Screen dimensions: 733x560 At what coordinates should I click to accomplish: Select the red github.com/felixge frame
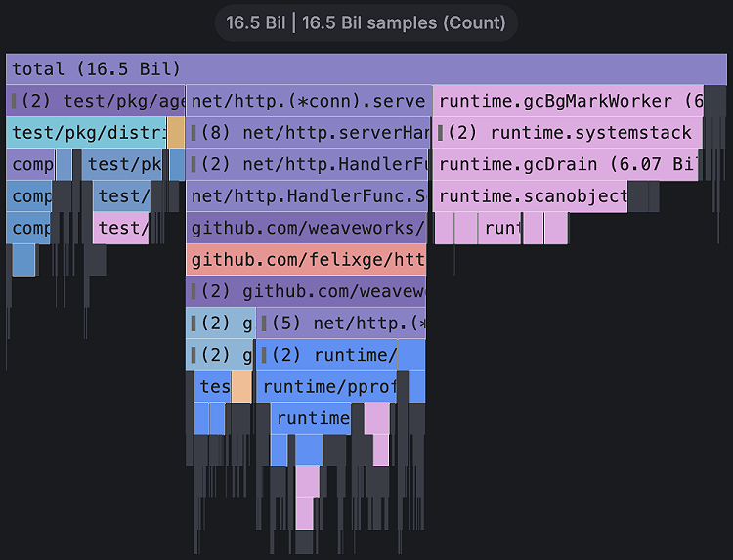pyautogui.click(x=306, y=260)
